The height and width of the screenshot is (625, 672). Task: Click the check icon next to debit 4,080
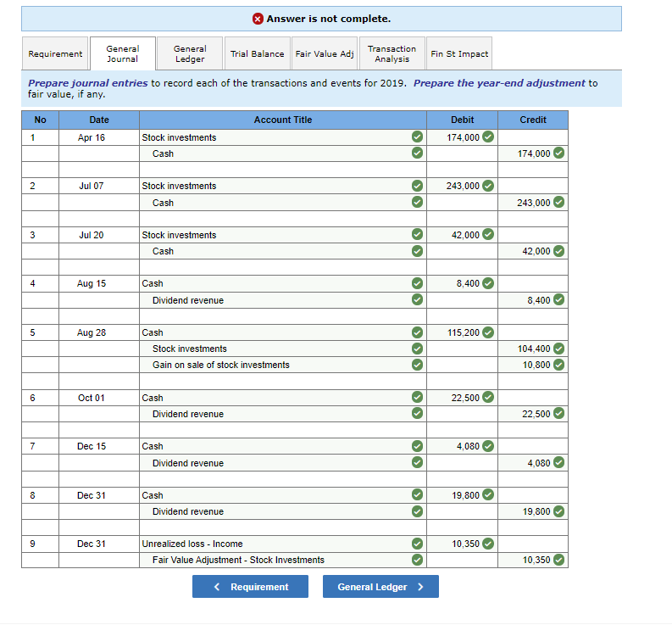[488, 446]
